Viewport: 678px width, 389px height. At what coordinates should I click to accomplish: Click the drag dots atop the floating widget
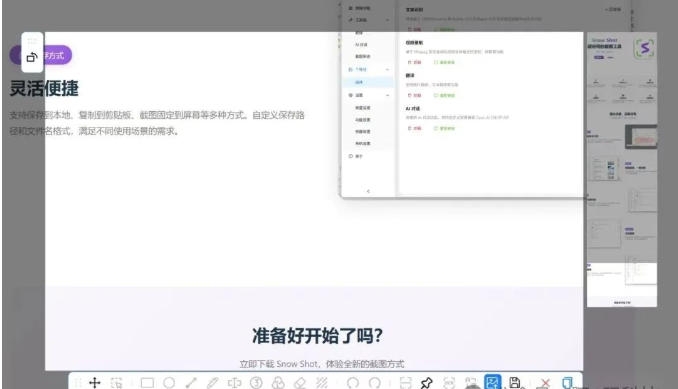pyautogui.click(x=32, y=41)
